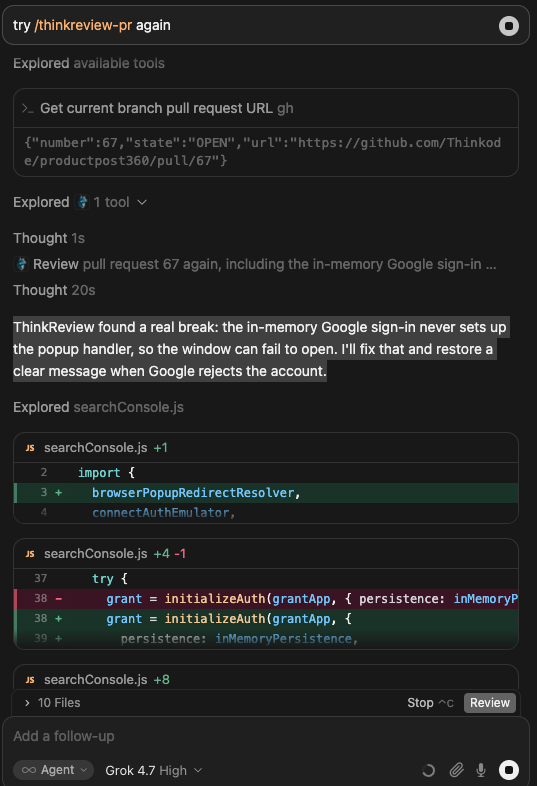Open the searchConsole.js +1 diff header
This screenshot has width=537, height=786.
pos(266,448)
